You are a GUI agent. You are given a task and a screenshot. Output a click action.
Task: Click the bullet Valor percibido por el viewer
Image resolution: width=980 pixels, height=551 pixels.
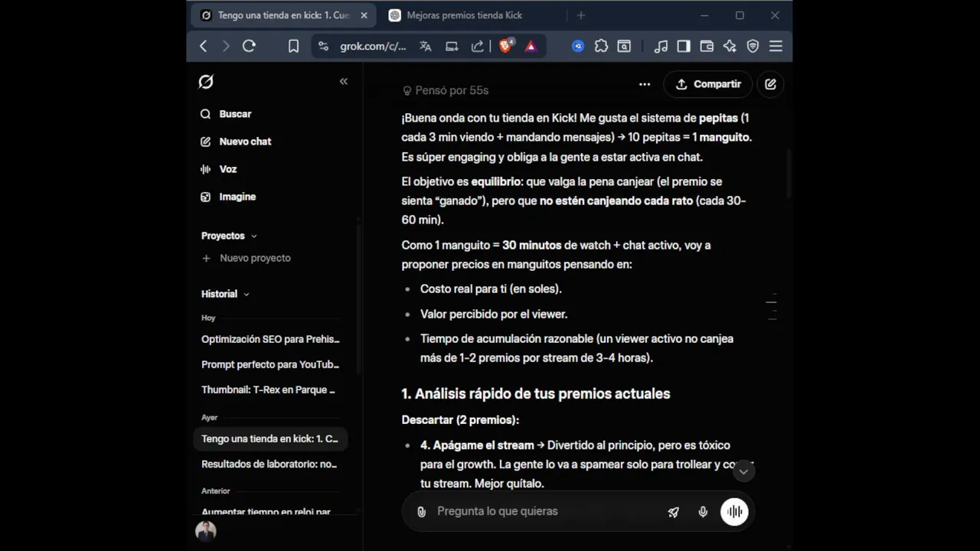coord(494,314)
